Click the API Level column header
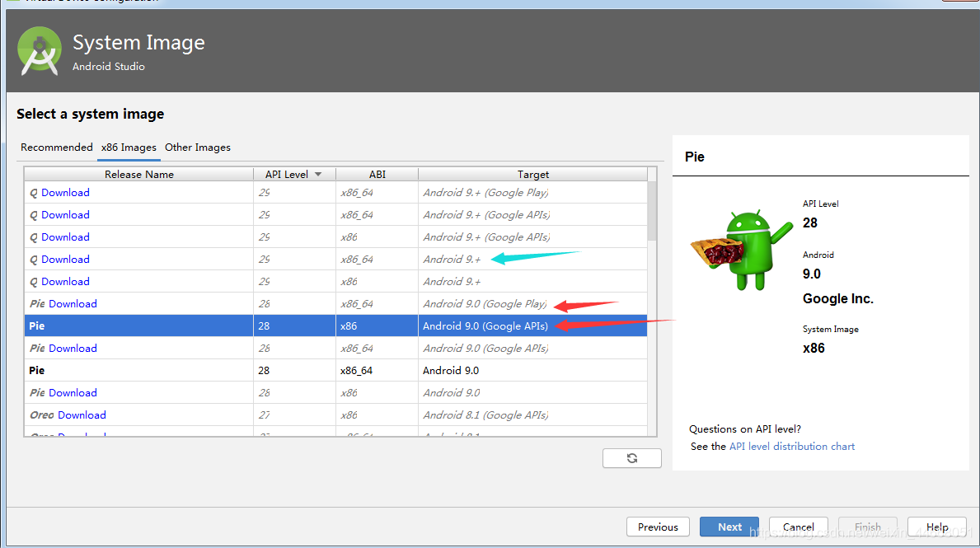 294,175
